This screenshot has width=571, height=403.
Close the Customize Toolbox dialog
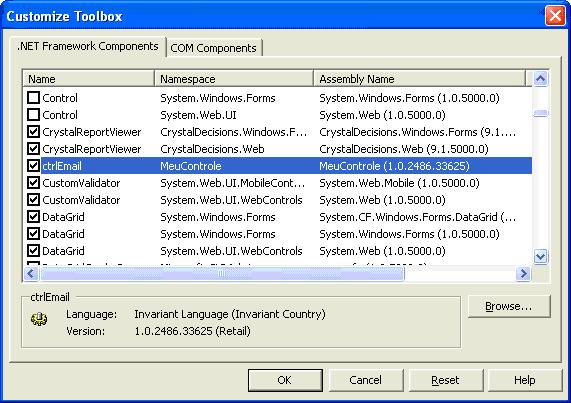[555, 16]
